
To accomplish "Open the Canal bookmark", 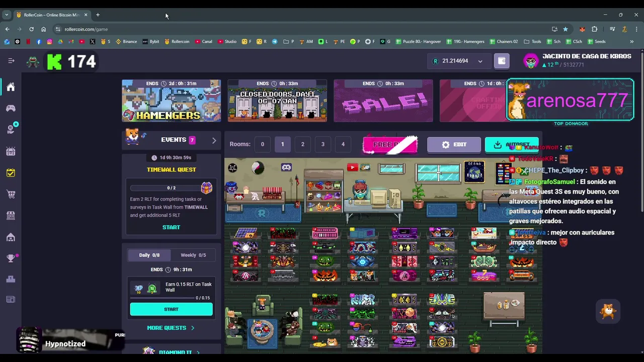I will [204, 41].
